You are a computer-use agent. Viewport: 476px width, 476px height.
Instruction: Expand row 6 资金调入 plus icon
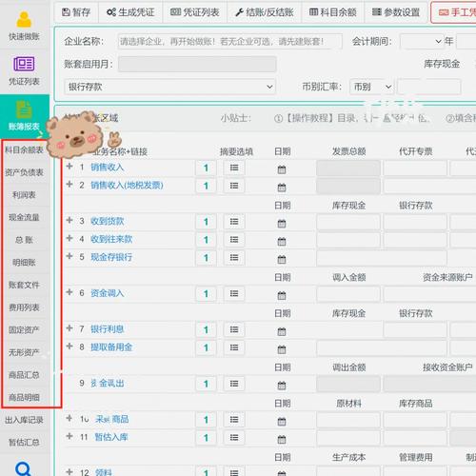click(x=69, y=292)
